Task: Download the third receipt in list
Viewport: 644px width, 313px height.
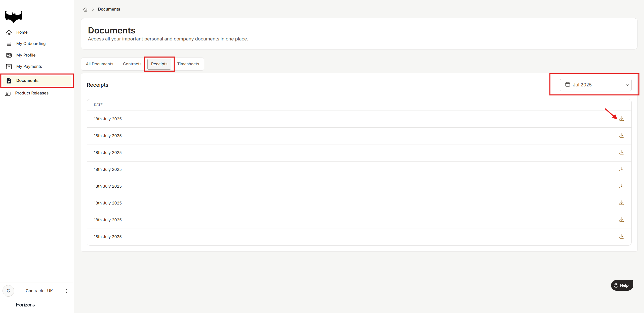Action: pyautogui.click(x=621, y=152)
